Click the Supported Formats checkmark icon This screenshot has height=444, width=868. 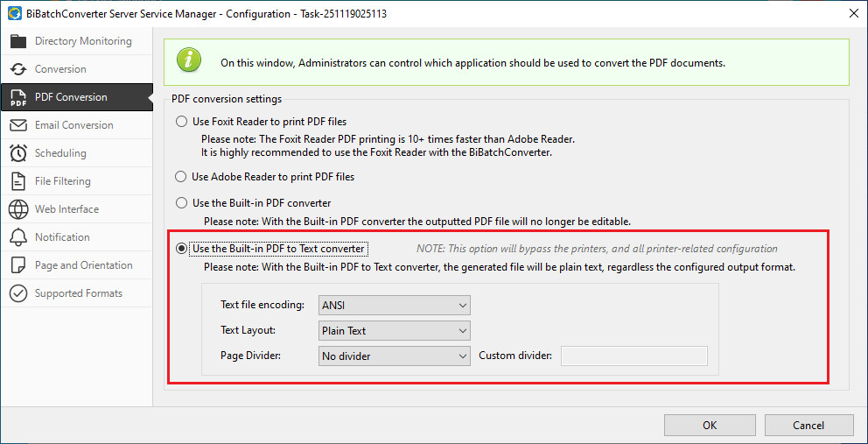[x=17, y=293]
